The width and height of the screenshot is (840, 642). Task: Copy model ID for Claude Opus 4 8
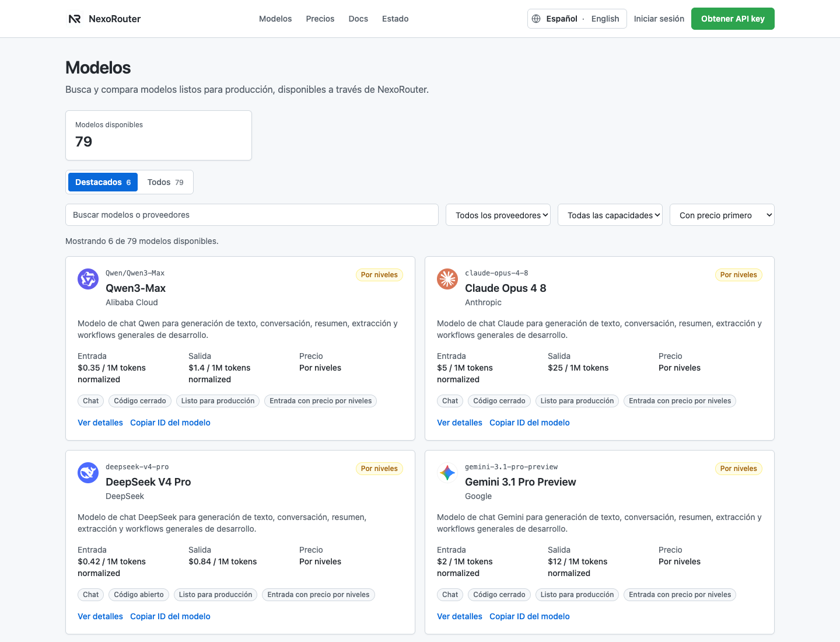[x=530, y=423]
